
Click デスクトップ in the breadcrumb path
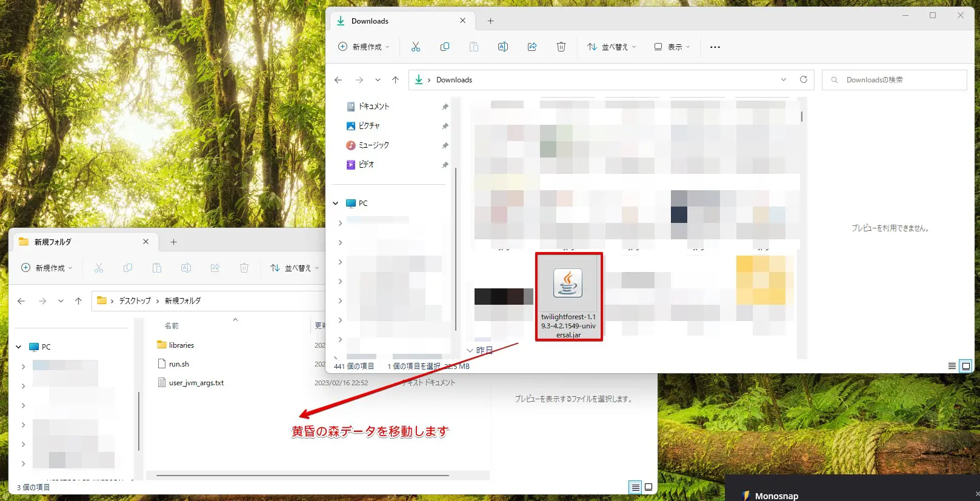click(x=135, y=300)
